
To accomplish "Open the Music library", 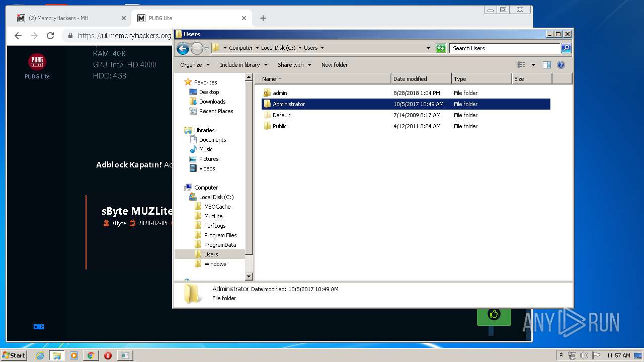I will pyautogui.click(x=206, y=149).
